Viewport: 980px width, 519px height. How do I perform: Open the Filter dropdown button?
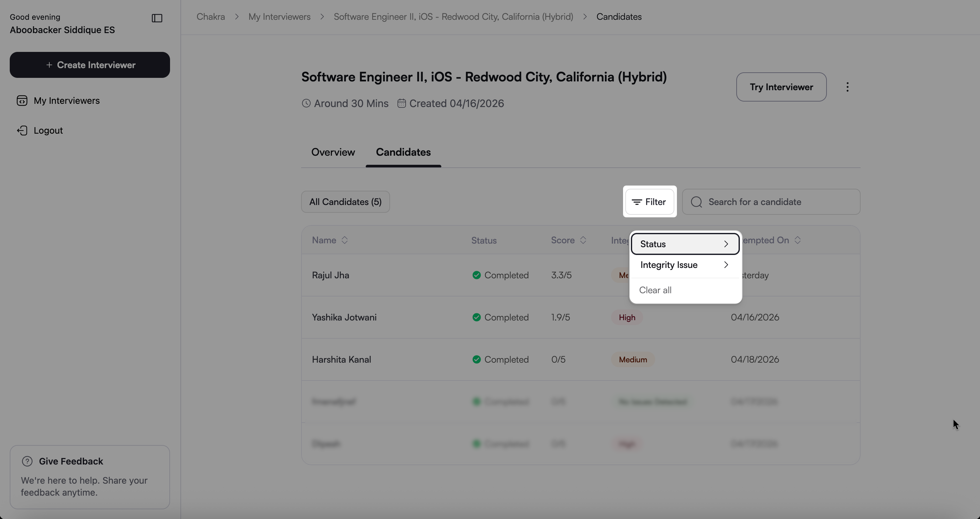649,202
